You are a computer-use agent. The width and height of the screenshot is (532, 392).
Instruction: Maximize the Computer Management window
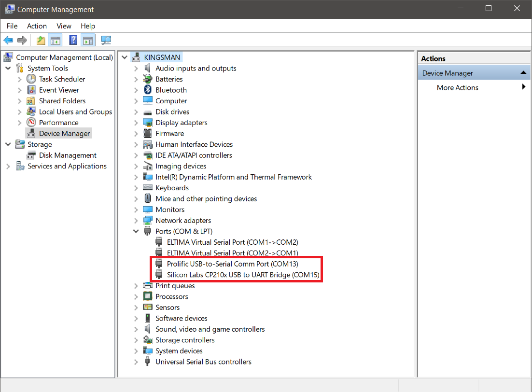(x=489, y=9)
